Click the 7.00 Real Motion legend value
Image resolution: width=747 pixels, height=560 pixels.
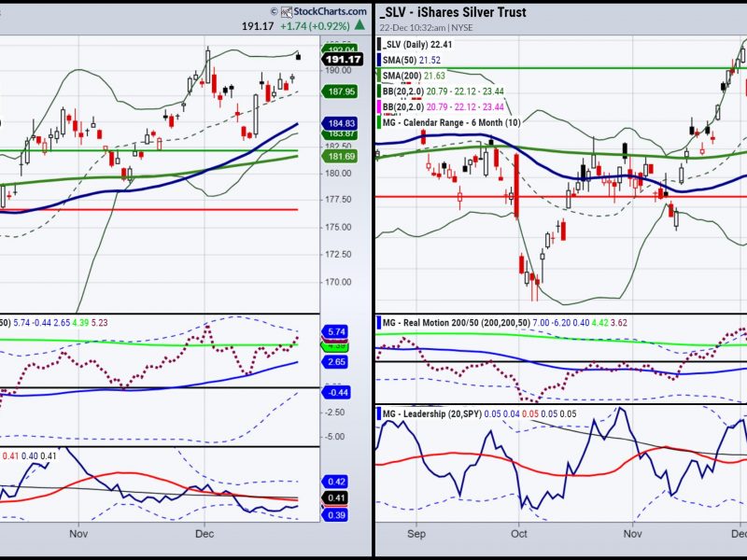click(541, 323)
